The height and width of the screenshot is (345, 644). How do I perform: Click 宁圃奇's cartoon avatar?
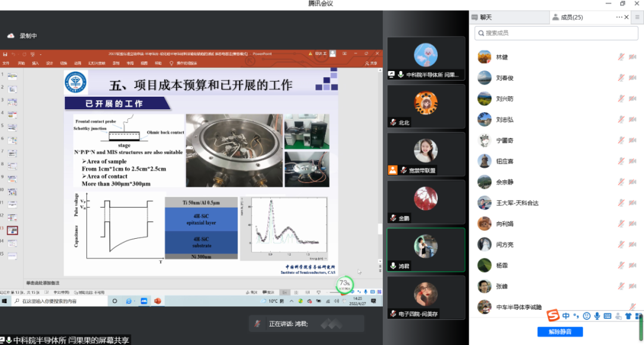coord(484,140)
